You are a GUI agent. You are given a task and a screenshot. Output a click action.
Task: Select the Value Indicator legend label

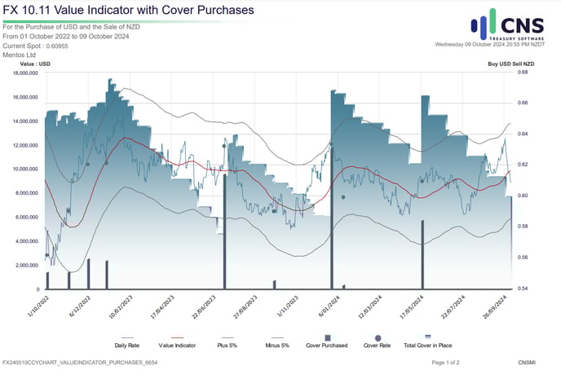point(178,346)
